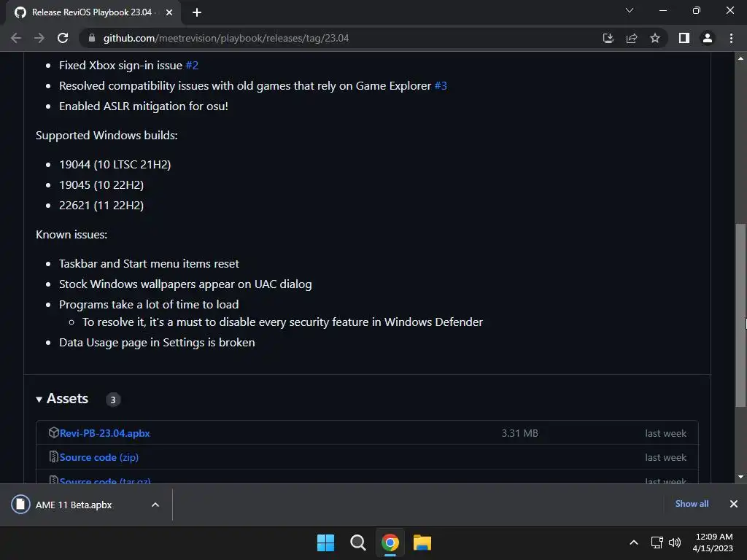Viewport: 747px width, 560px height.
Task: Open issue link #3
Action: pos(441,86)
